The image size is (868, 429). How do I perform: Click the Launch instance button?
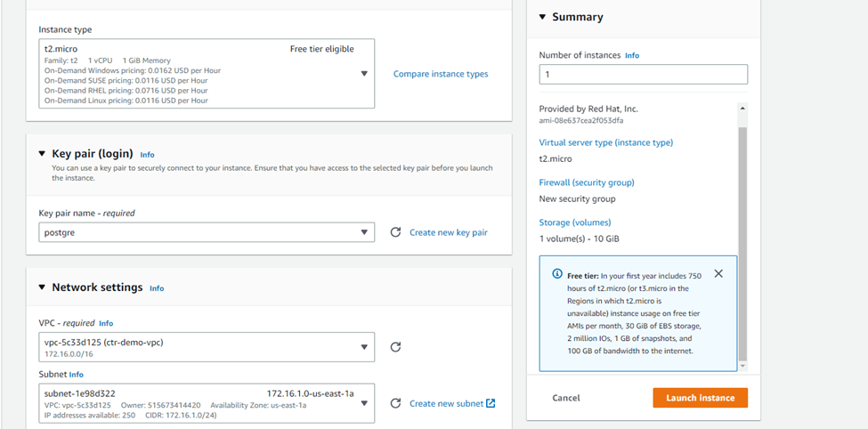tap(700, 398)
